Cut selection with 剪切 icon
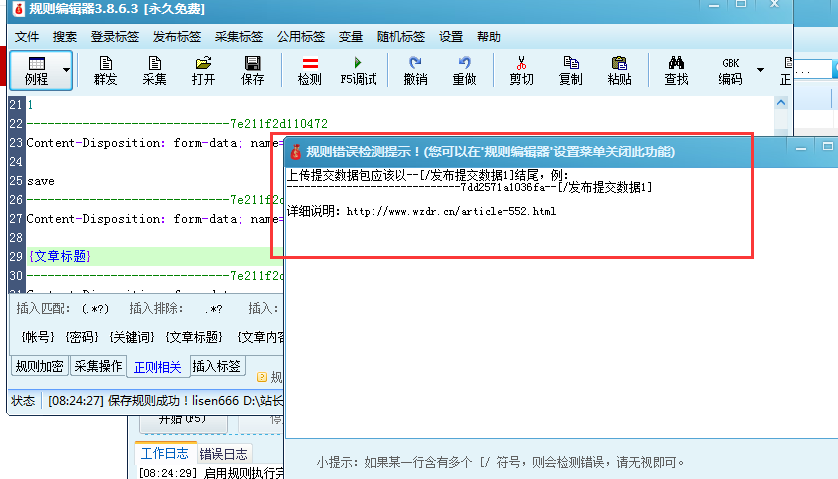The image size is (838, 479). [x=521, y=70]
